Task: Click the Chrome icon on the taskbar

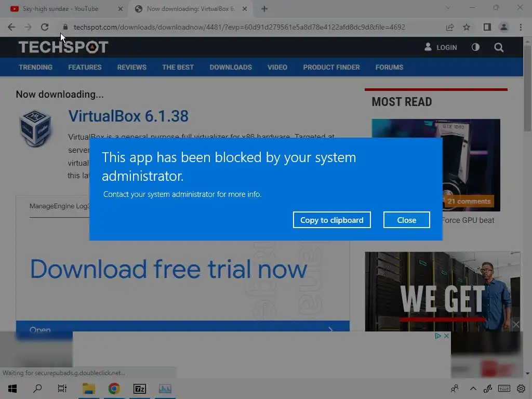Action: (x=114, y=389)
